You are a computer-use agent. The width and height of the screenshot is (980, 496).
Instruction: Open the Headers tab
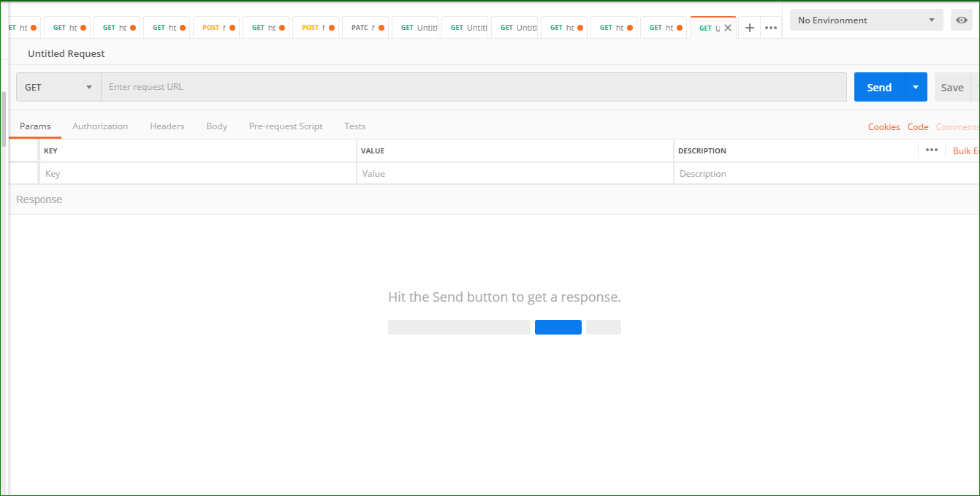tap(167, 126)
